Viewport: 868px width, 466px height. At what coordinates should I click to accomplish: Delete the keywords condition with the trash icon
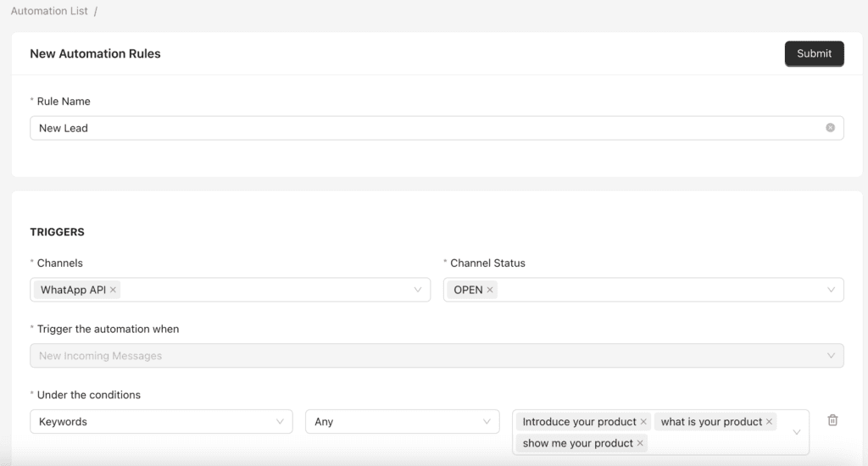[x=832, y=420]
